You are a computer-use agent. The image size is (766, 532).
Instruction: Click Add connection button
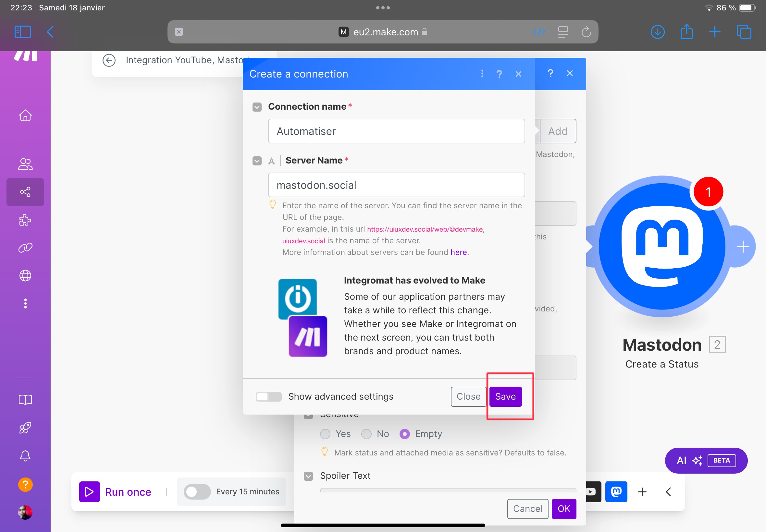click(x=558, y=131)
